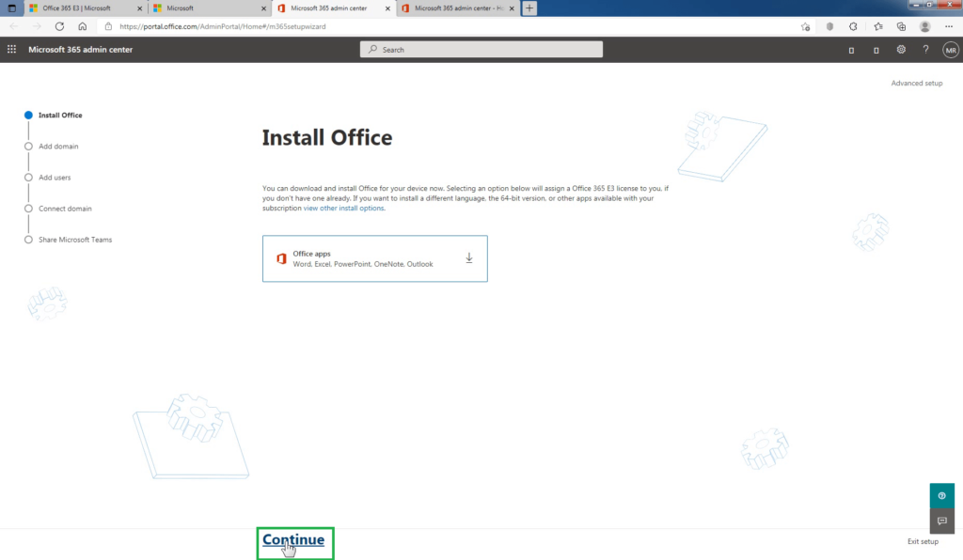The image size is (963, 560).
Task: Select the Share Microsoft Teams step
Action: tap(68, 240)
